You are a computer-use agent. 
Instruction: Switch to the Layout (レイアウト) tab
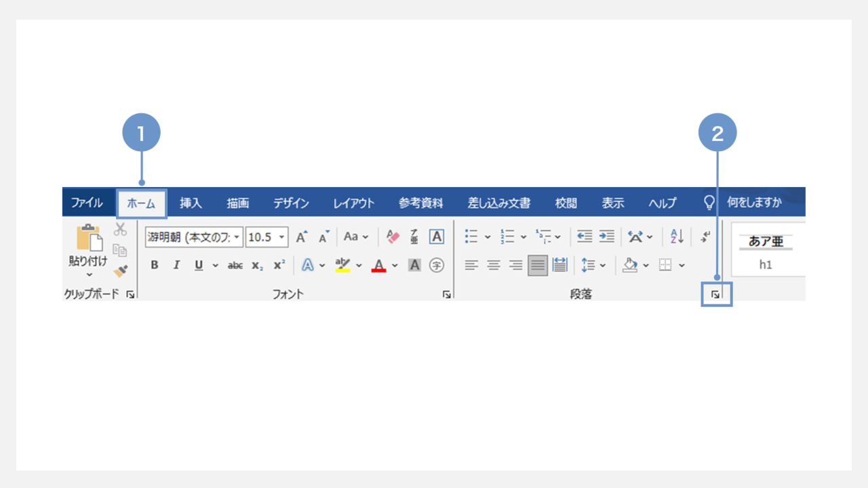[353, 203]
